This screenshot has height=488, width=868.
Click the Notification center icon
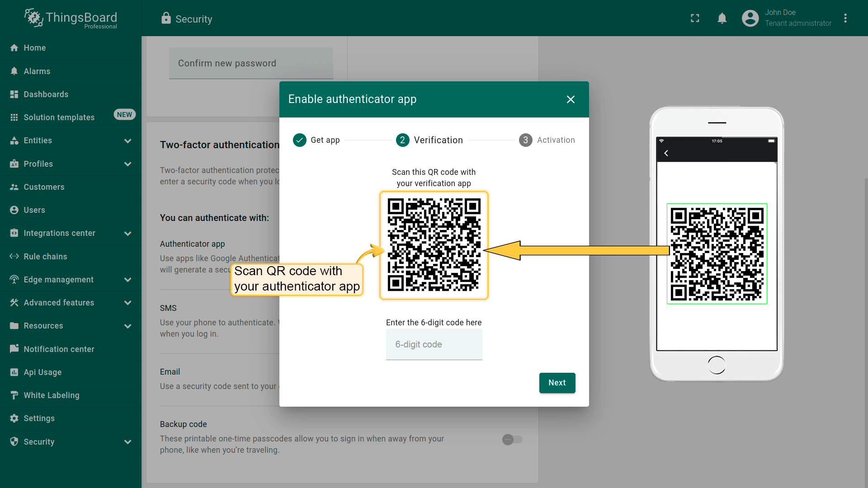tap(14, 349)
